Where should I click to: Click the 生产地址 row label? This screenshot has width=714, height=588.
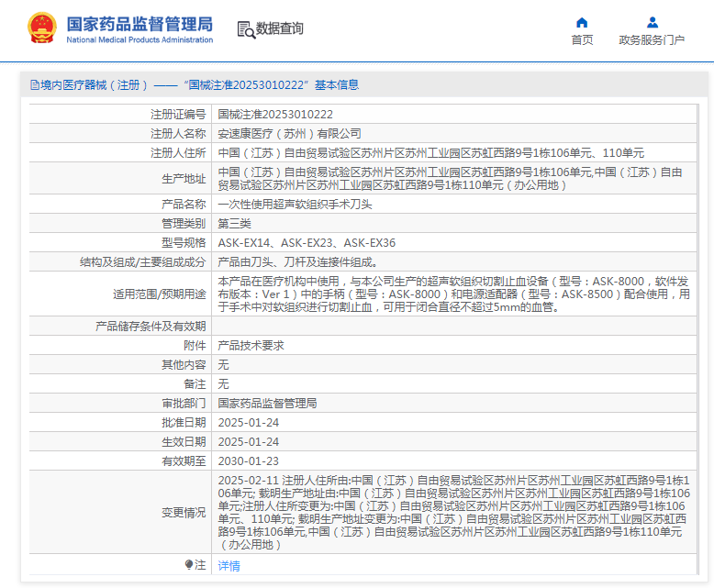(x=184, y=178)
